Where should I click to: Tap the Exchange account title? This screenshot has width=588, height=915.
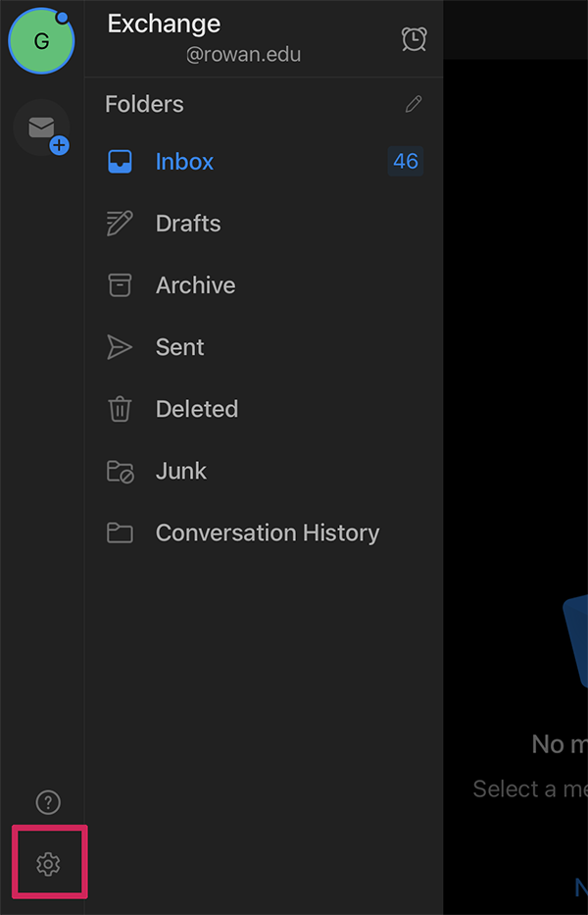[164, 24]
